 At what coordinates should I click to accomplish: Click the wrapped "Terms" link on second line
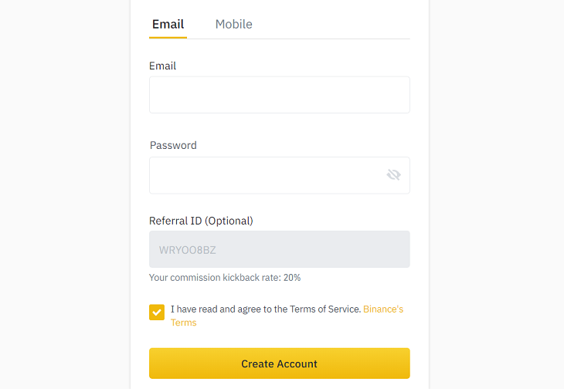click(x=183, y=323)
